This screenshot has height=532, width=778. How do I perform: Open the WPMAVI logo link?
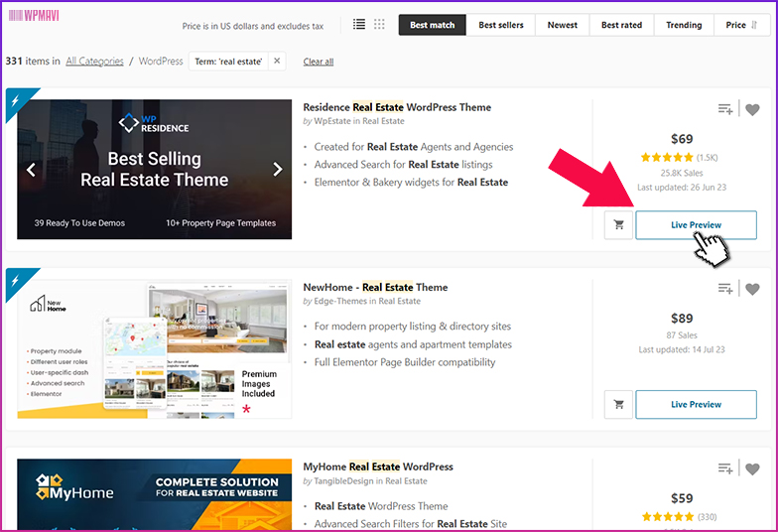coord(34,16)
